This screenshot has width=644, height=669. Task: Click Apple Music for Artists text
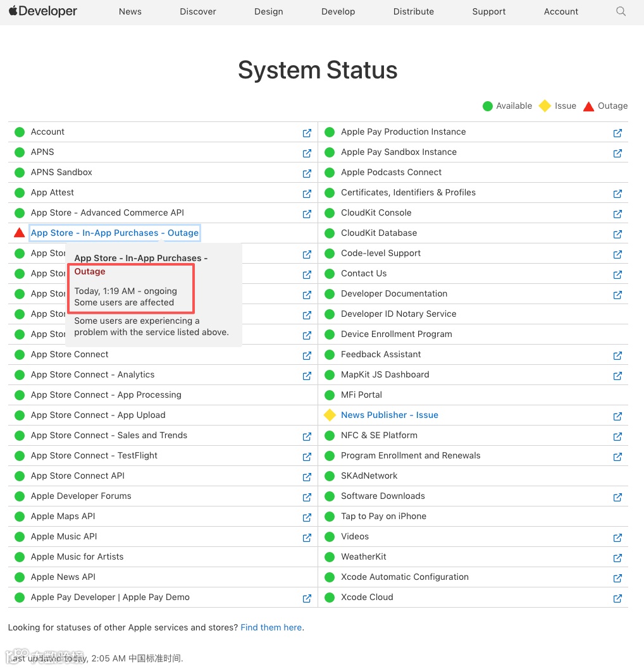tap(77, 556)
